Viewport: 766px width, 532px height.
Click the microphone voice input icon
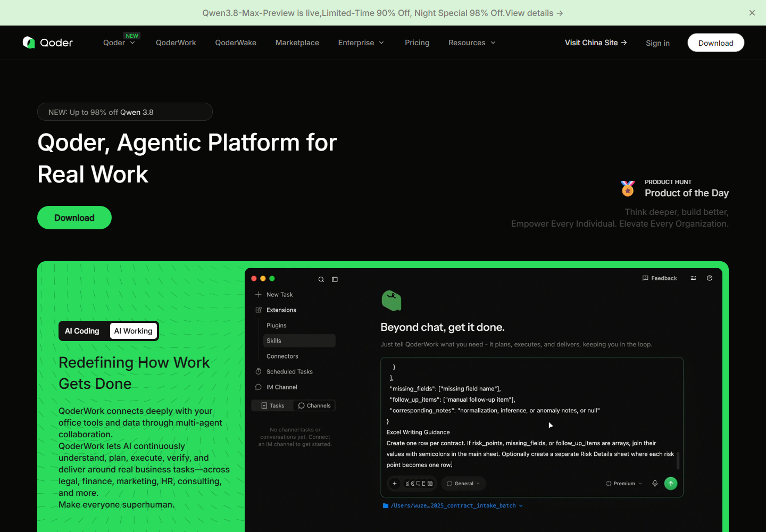tap(655, 484)
